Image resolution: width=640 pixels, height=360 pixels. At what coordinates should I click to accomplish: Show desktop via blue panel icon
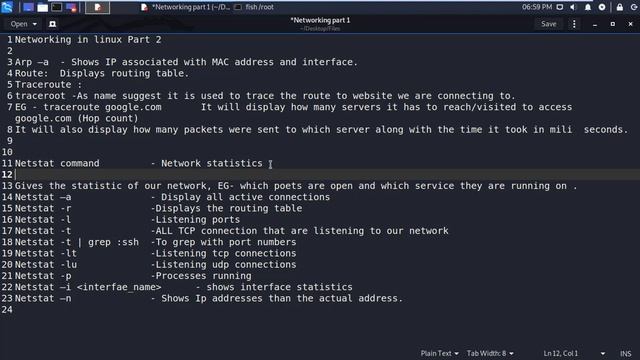28,7
